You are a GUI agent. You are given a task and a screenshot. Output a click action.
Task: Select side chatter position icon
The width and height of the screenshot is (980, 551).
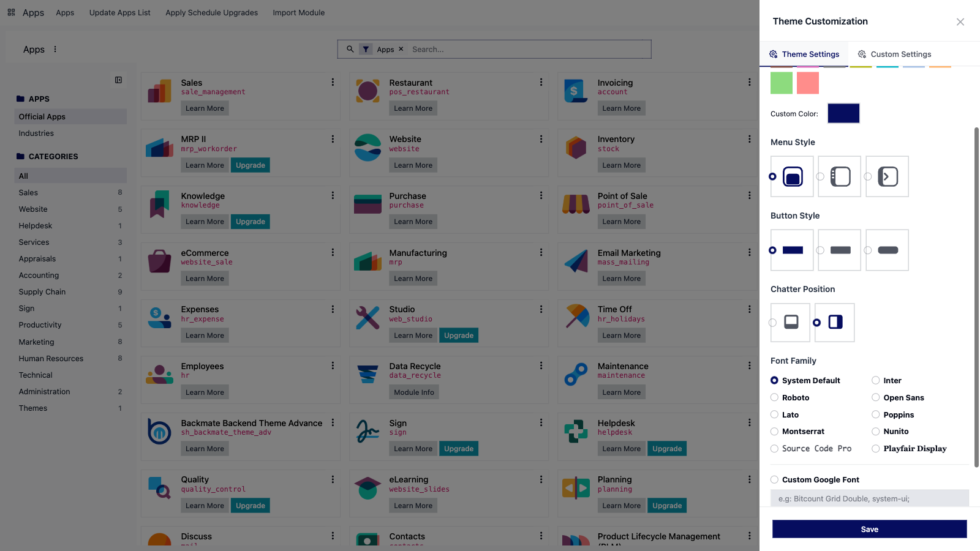[x=835, y=322]
